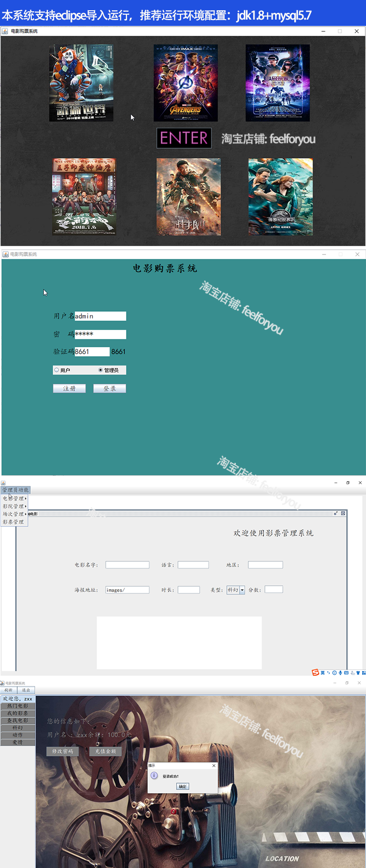This screenshot has width=366, height=868.
Task: Click the 充值金额 recharge button
Action: (106, 751)
